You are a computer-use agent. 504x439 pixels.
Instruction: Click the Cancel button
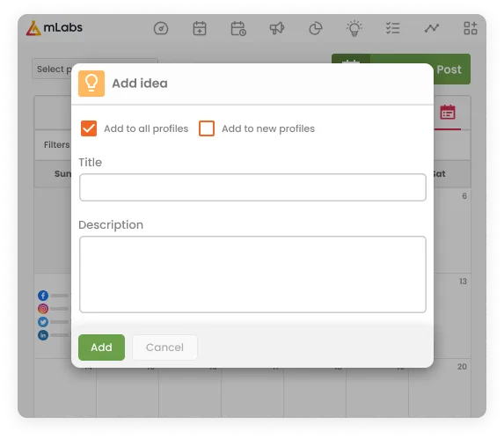click(164, 348)
